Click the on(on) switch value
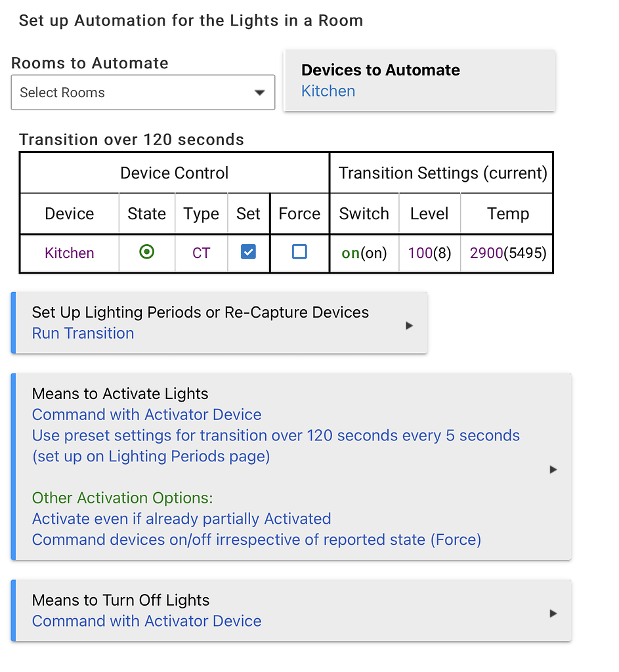Image resolution: width=619 pixels, height=672 pixels. [x=364, y=253]
